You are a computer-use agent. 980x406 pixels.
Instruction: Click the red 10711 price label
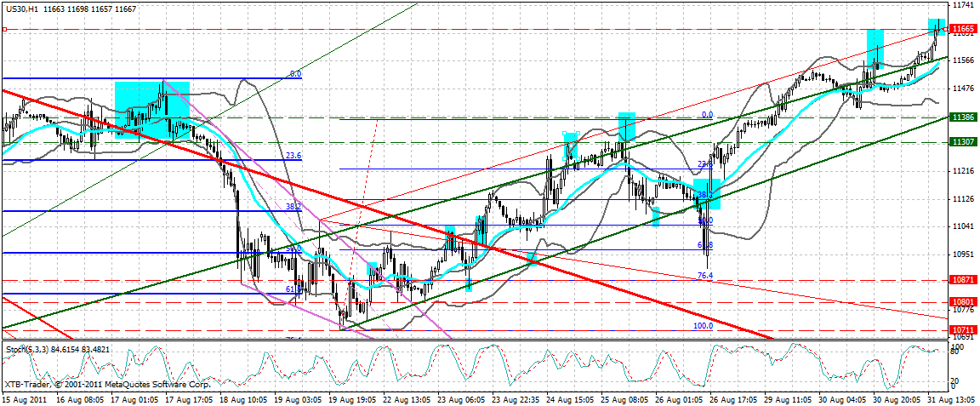point(961,329)
